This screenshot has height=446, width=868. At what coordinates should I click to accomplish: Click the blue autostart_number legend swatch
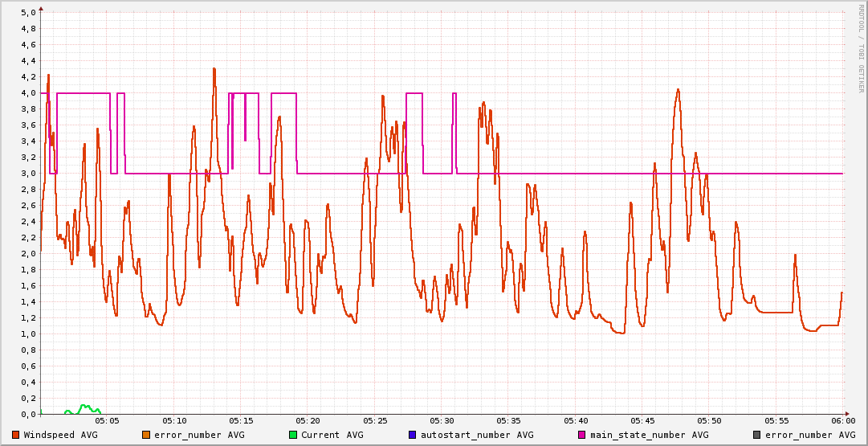coord(413,435)
